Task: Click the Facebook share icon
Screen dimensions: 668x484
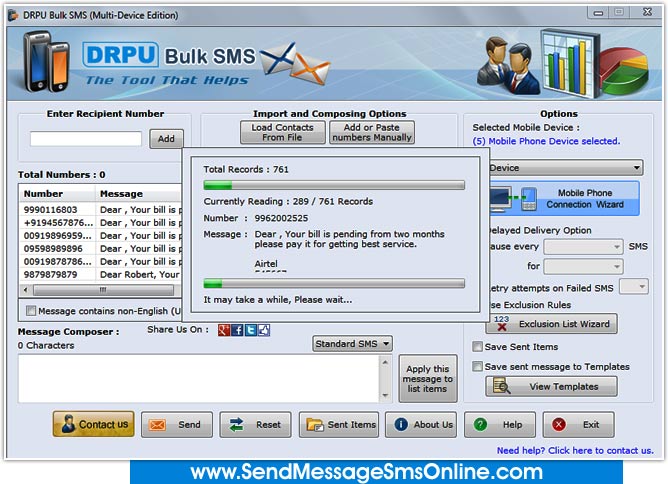Action: click(x=237, y=330)
